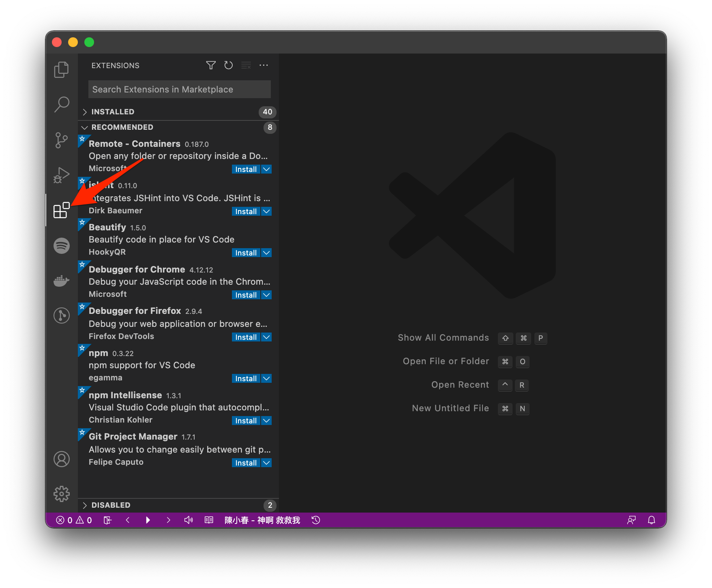Click the Show All Commands shortcut hint
Image resolution: width=712 pixels, height=588 pixels.
coord(443,338)
